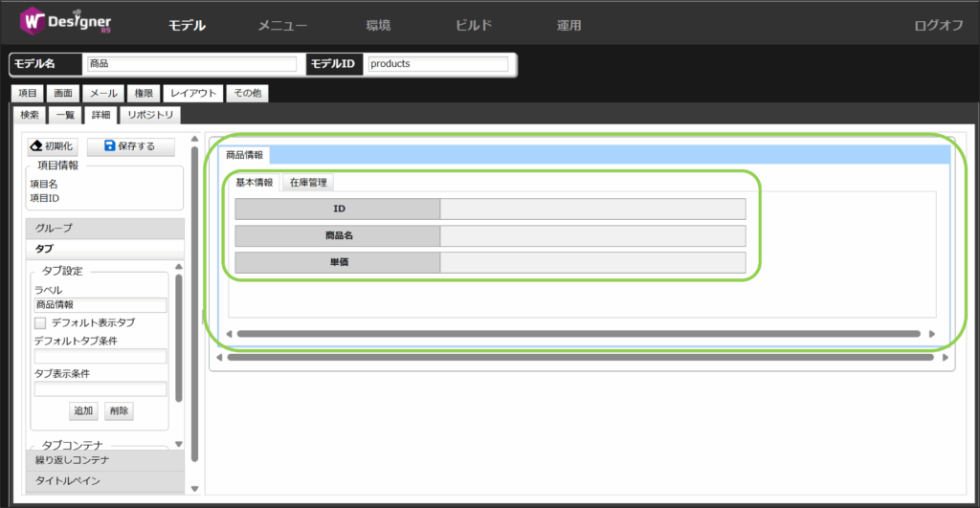Open the ビルド menu in top navigation
980x508 pixels.
pyautogui.click(x=474, y=26)
